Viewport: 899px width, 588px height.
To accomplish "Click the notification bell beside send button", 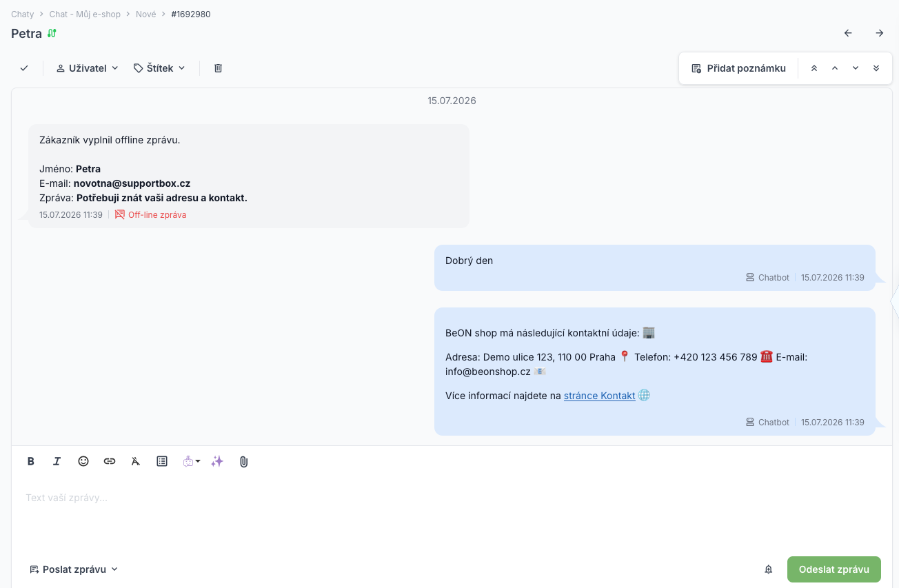I will (x=769, y=569).
